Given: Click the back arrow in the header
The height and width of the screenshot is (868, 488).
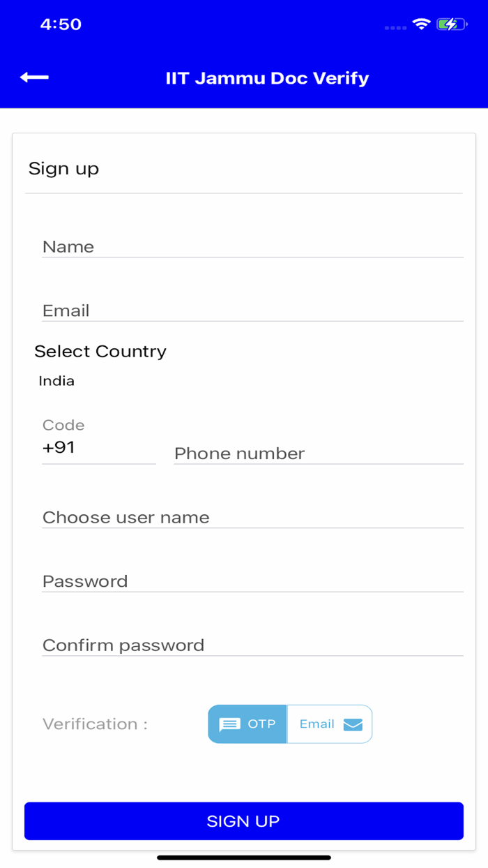Looking at the screenshot, I should 34,77.
